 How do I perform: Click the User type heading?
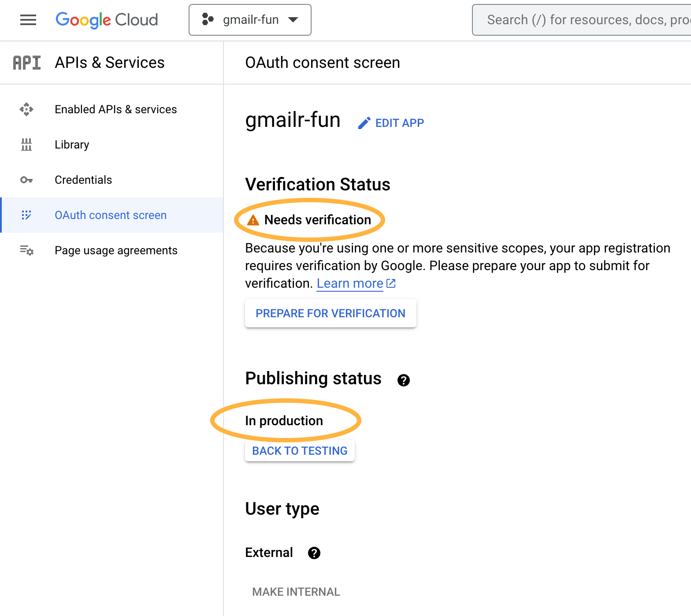pyautogui.click(x=282, y=509)
